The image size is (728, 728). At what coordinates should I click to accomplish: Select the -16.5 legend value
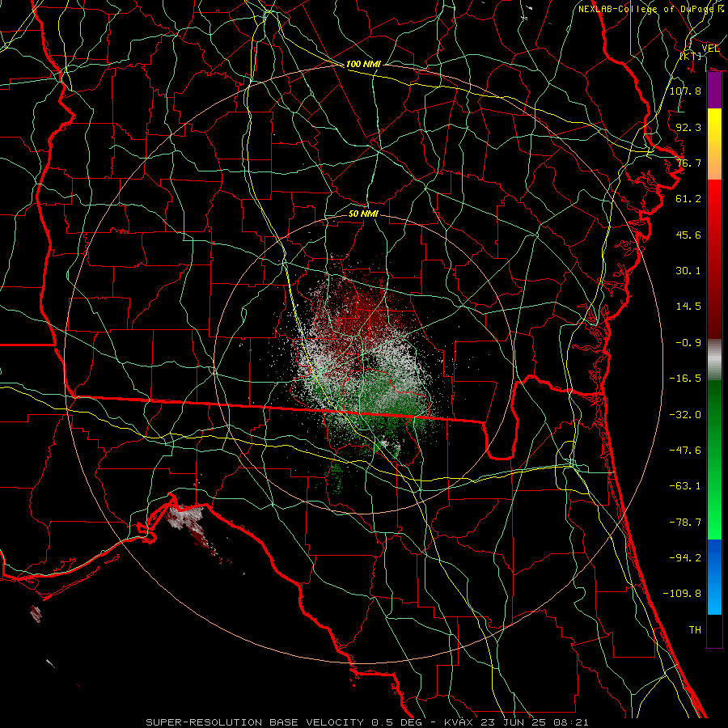pyautogui.click(x=685, y=379)
